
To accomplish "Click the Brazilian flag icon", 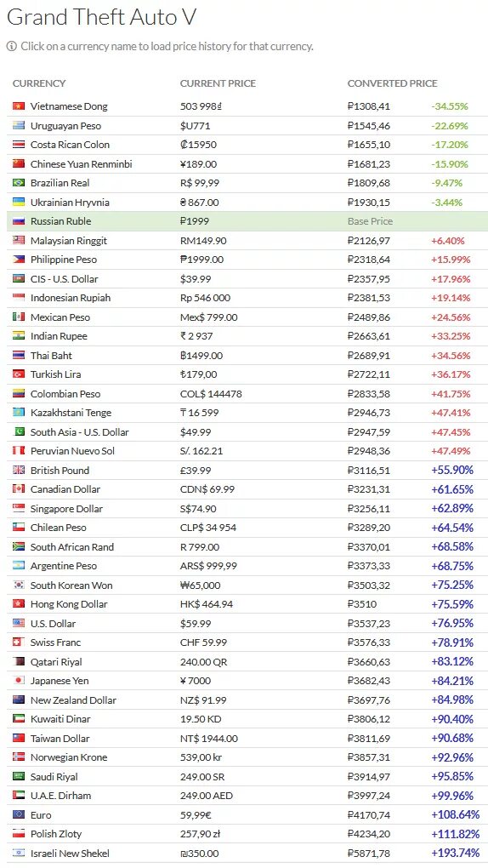I will [19, 182].
